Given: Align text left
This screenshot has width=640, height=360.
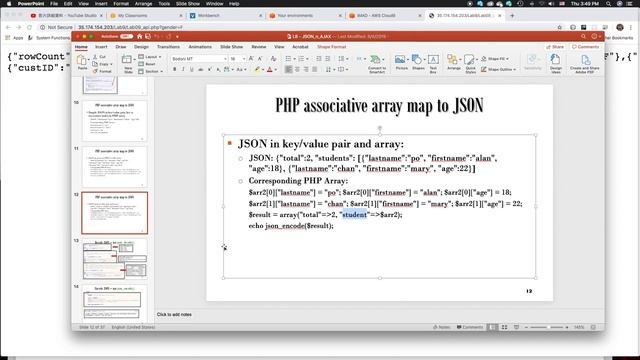Looking at the screenshot, I should point(289,69).
